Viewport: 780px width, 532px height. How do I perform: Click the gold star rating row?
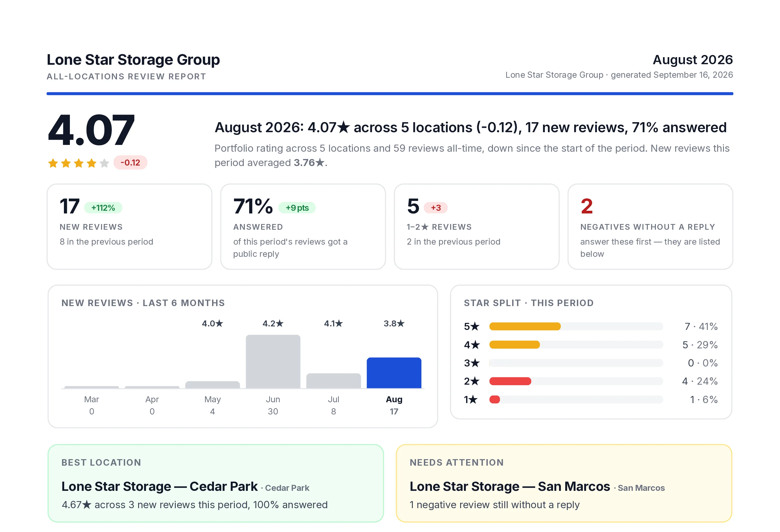79,163
